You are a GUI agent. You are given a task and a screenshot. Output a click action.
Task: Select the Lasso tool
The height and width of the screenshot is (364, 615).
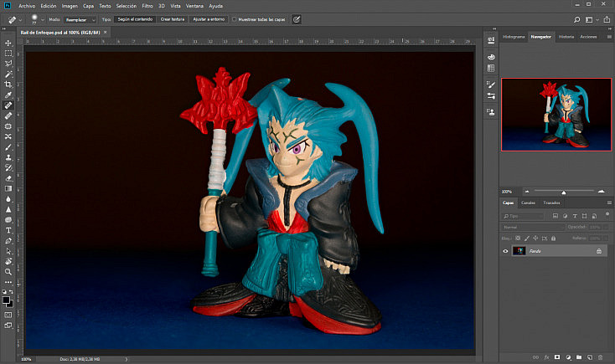(x=8, y=64)
